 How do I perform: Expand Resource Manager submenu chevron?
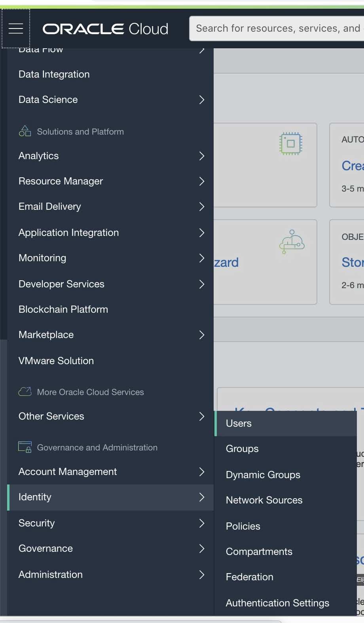202,181
